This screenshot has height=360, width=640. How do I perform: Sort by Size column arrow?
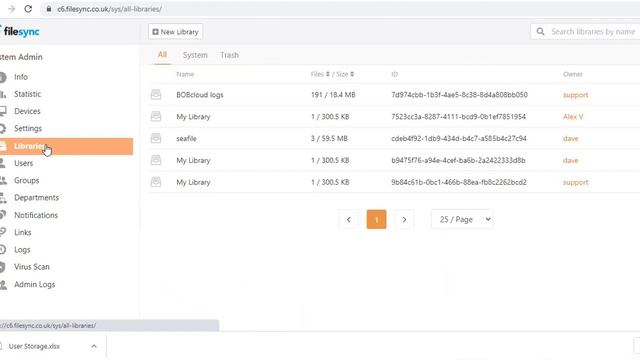(352, 74)
